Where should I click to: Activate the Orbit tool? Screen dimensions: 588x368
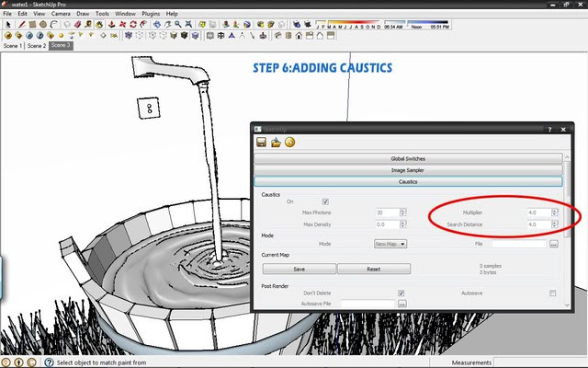157,25
